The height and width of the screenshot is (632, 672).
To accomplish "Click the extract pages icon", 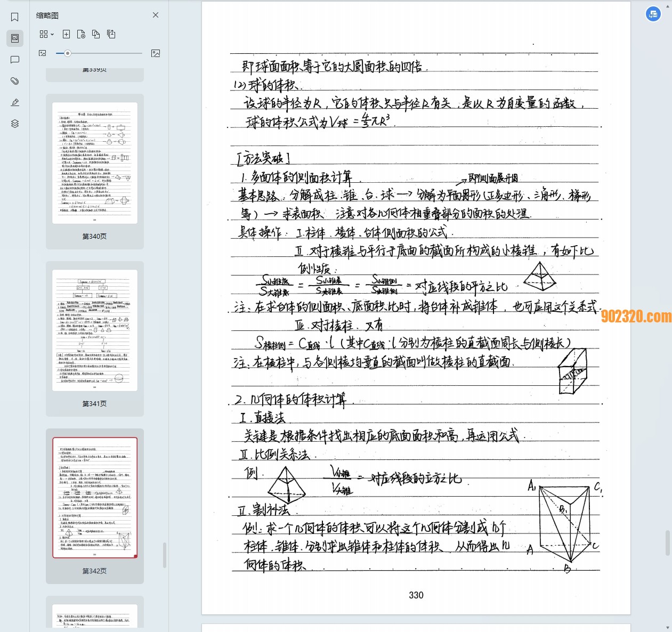I will coord(111,34).
